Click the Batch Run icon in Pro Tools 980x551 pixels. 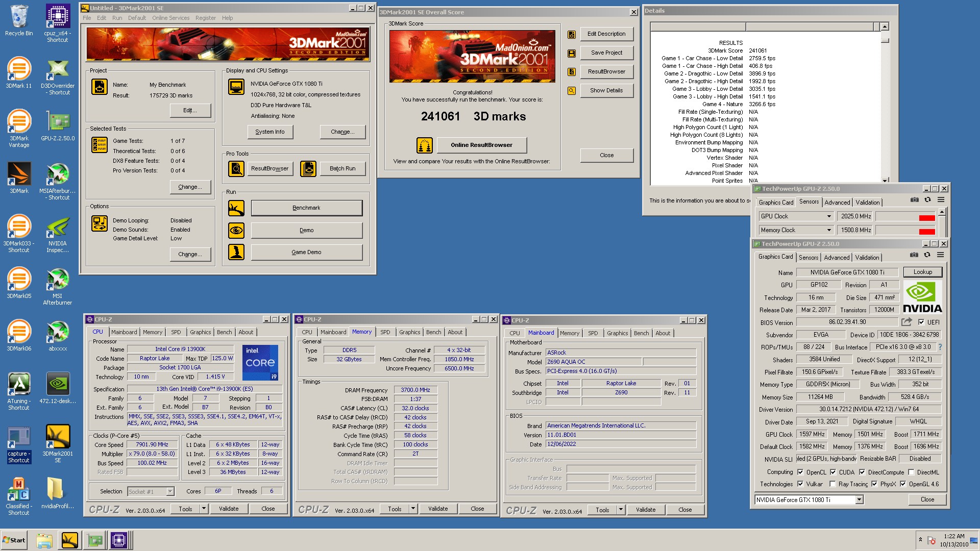point(308,168)
